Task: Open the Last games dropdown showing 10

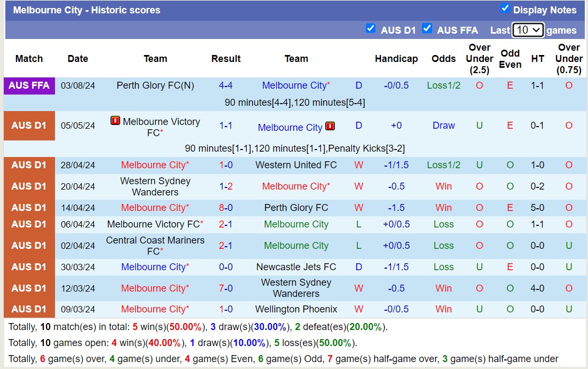Action: tap(529, 30)
